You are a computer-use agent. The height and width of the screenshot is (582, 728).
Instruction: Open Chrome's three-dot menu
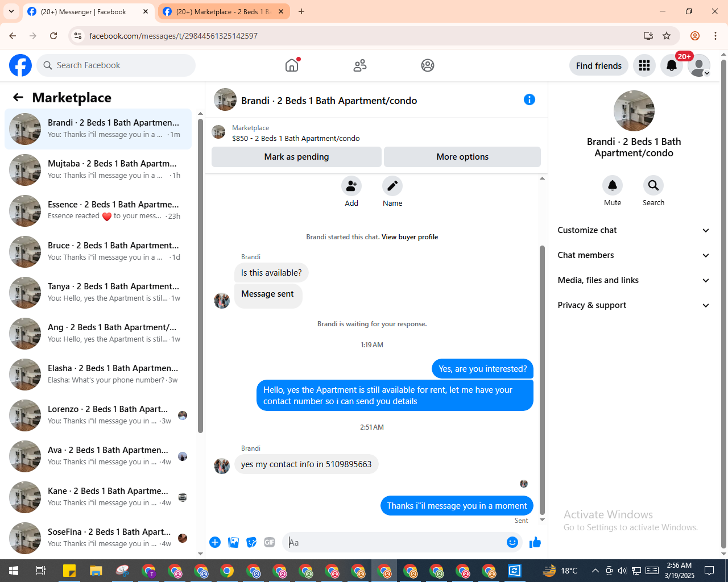click(x=715, y=36)
